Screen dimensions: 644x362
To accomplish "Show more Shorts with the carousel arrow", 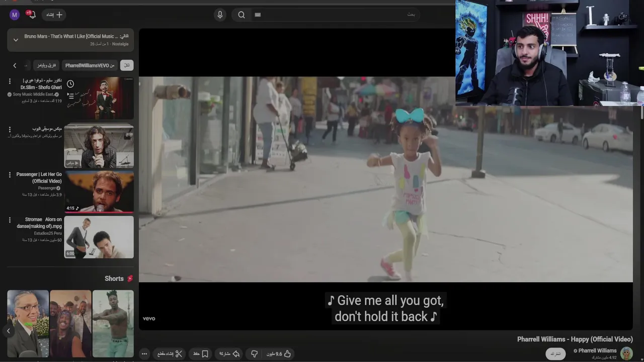I will coord(8,331).
